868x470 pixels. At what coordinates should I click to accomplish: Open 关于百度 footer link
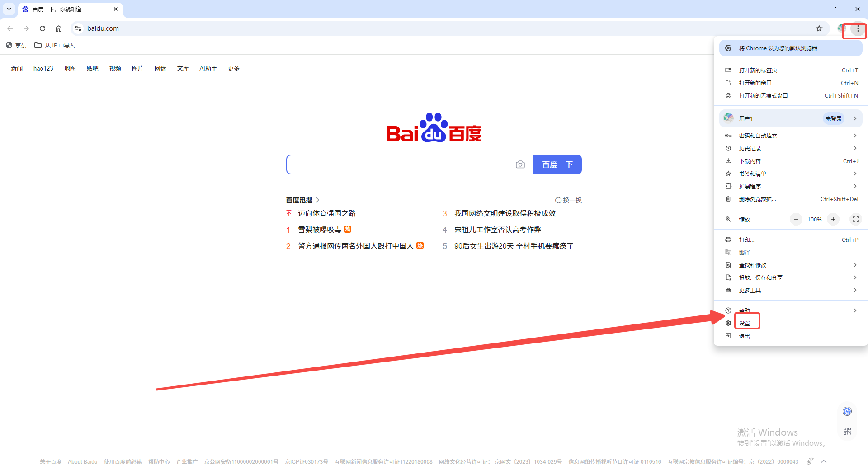[51, 461]
